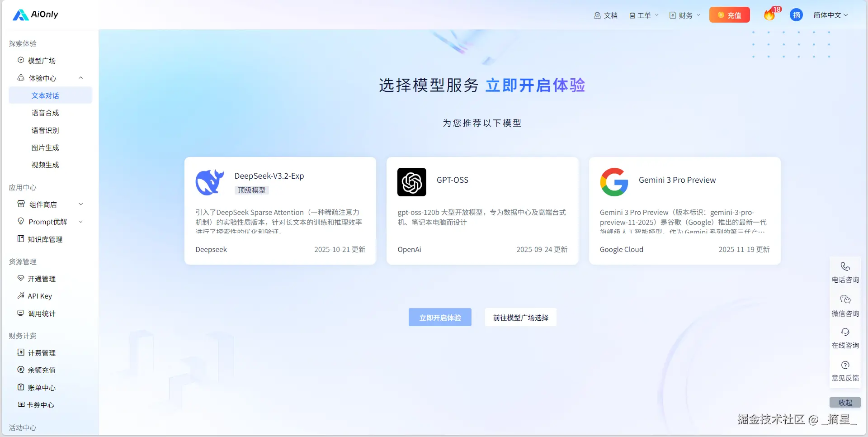The height and width of the screenshot is (437, 868).
Task: Click the 工单 icon in header
Action: point(632,15)
